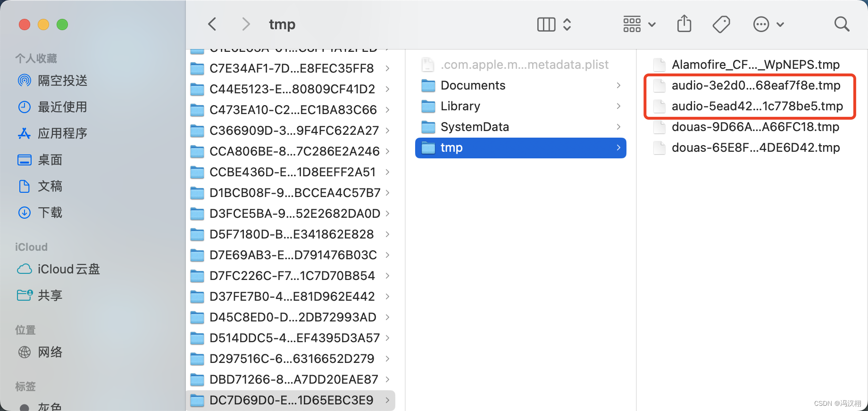Select folder D514DDC5-4...EF4395D3A57
Image resolution: width=868 pixels, height=411 pixels.
point(291,338)
